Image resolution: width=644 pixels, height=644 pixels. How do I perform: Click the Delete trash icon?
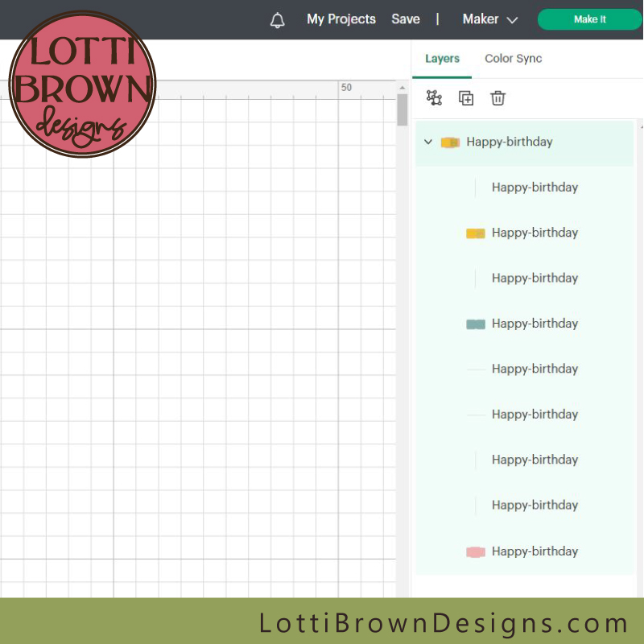(x=497, y=98)
